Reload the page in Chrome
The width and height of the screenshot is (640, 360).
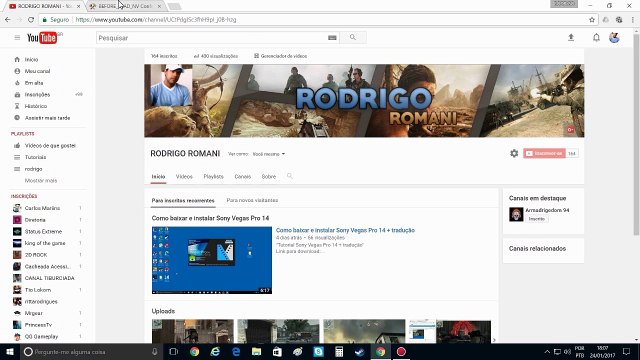click(x=31, y=20)
